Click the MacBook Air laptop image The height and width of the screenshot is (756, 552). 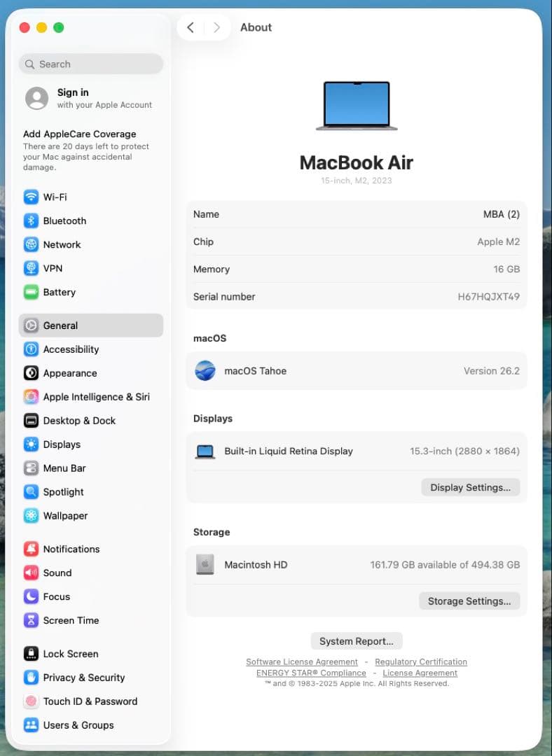pos(357,106)
